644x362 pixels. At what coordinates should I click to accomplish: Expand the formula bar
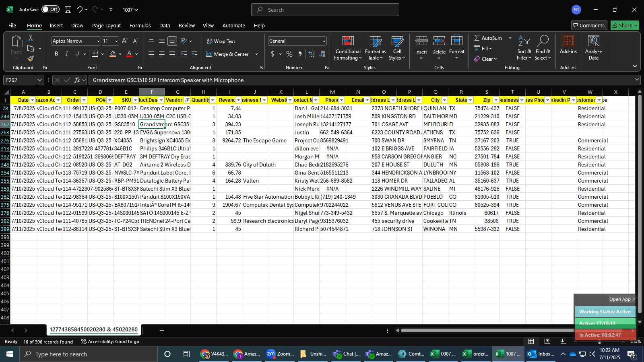click(x=637, y=80)
